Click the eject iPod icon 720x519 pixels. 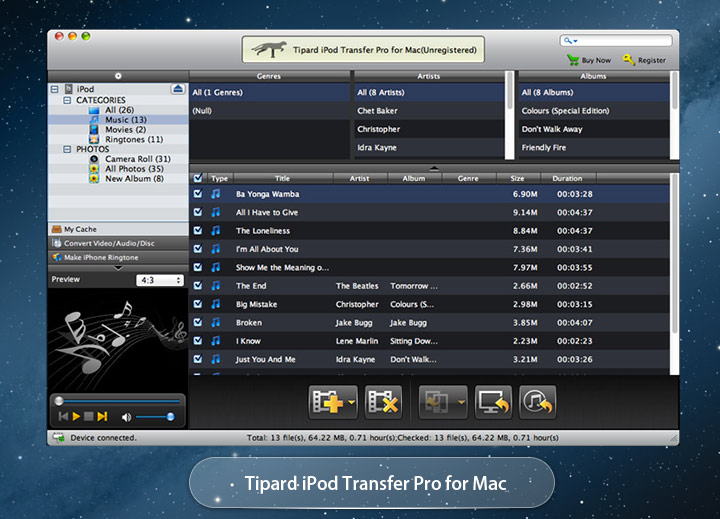178,89
